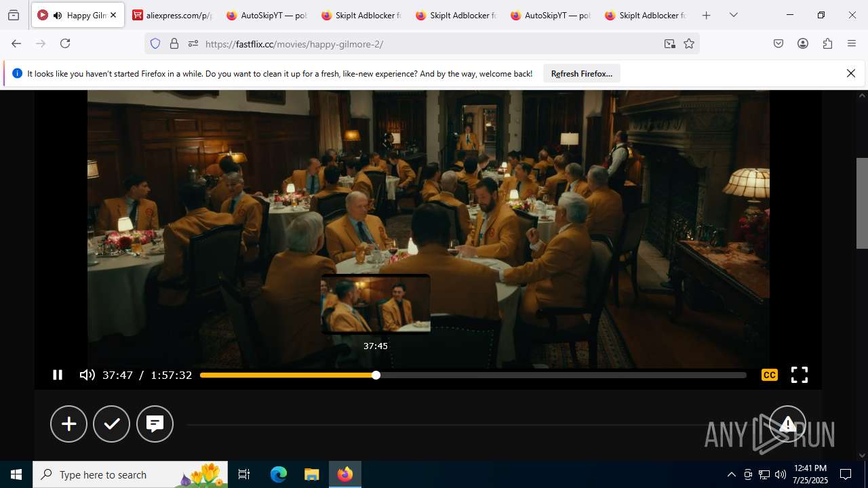Go back to previous page
Viewport: 868px width, 488px height.
(x=16, y=43)
